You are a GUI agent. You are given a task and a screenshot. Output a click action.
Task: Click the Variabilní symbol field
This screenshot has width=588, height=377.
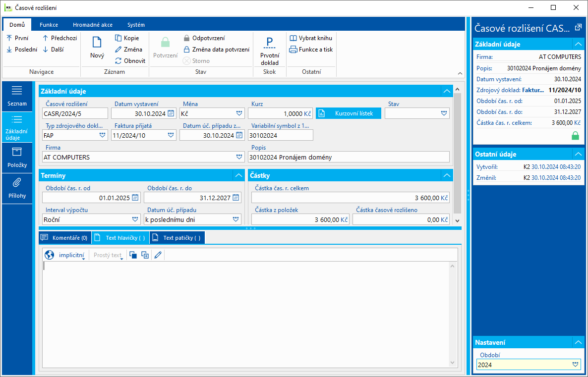tap(281, 135)
